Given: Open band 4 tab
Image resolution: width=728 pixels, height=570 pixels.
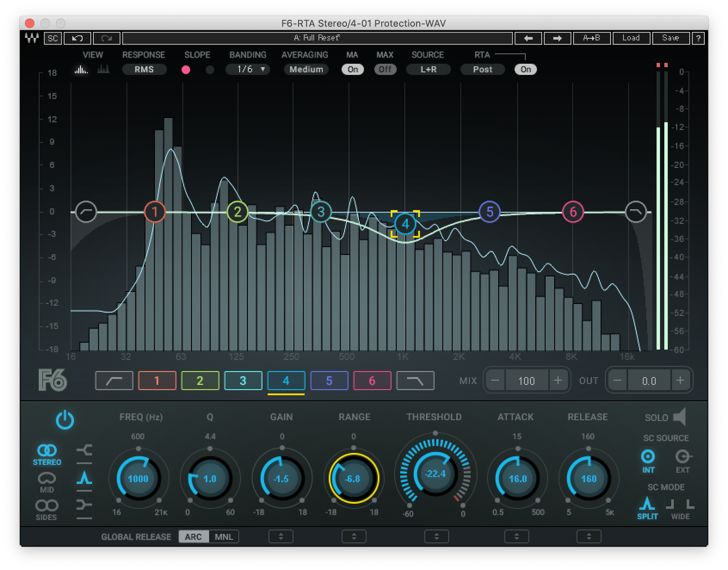Looking at the screenshot, I should click(x=286, y=381).
